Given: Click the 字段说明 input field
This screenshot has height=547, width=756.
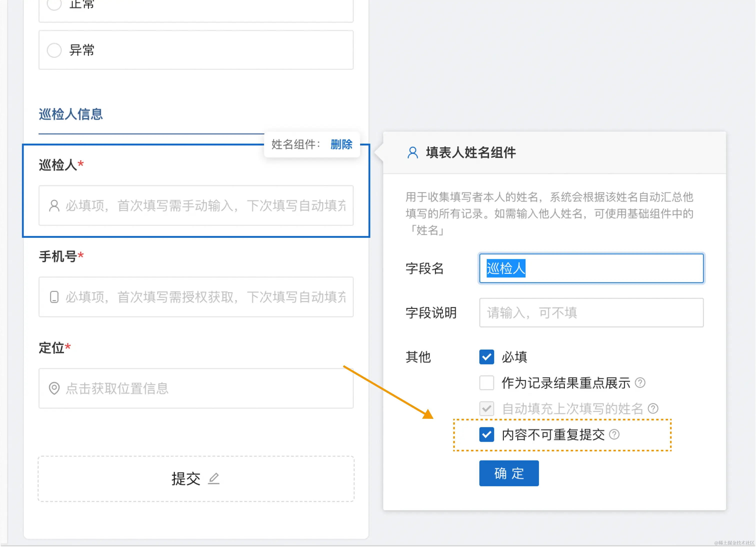Looking at the screenshot, I should pos(591,312).
